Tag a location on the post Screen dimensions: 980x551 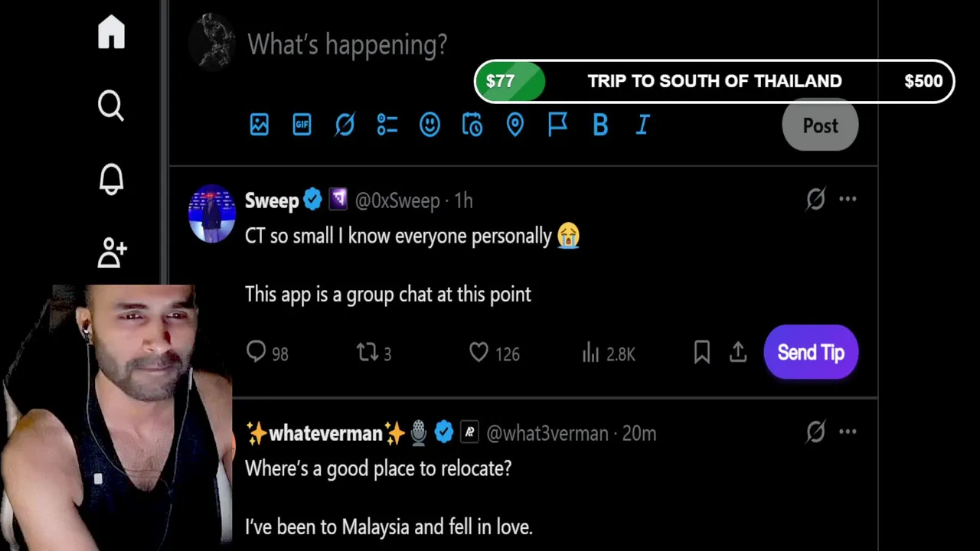coord(515,125)
